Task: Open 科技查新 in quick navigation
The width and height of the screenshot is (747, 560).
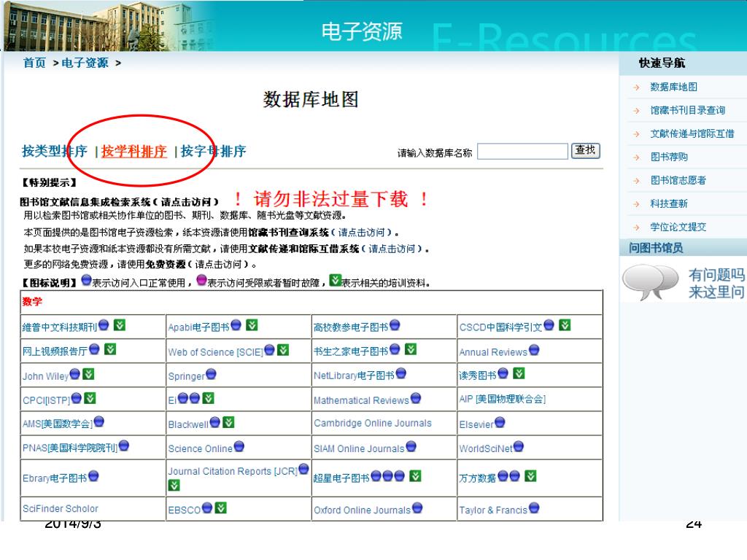Action: [669, 204]
